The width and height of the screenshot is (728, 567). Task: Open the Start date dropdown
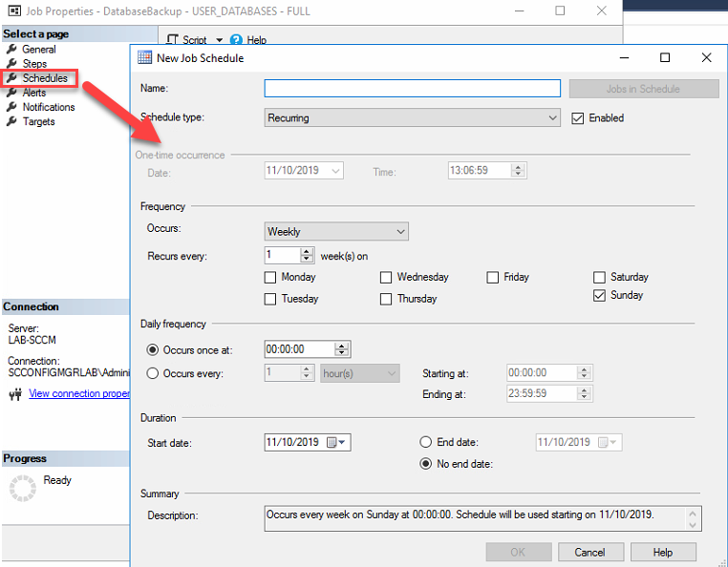[x=342, y=442]
